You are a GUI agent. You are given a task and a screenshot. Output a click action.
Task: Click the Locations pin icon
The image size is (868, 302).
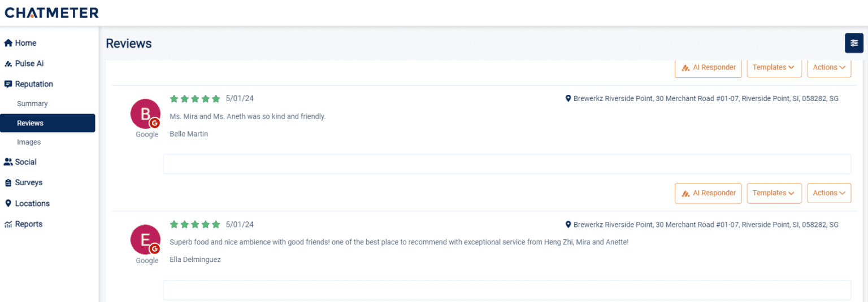8,203
